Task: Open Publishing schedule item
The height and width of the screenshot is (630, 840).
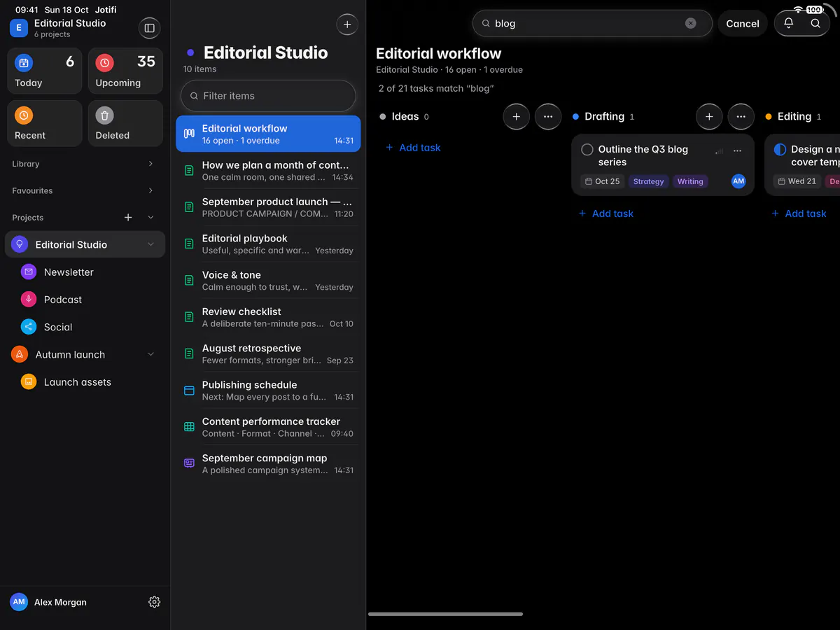Action: click(268, 391)
